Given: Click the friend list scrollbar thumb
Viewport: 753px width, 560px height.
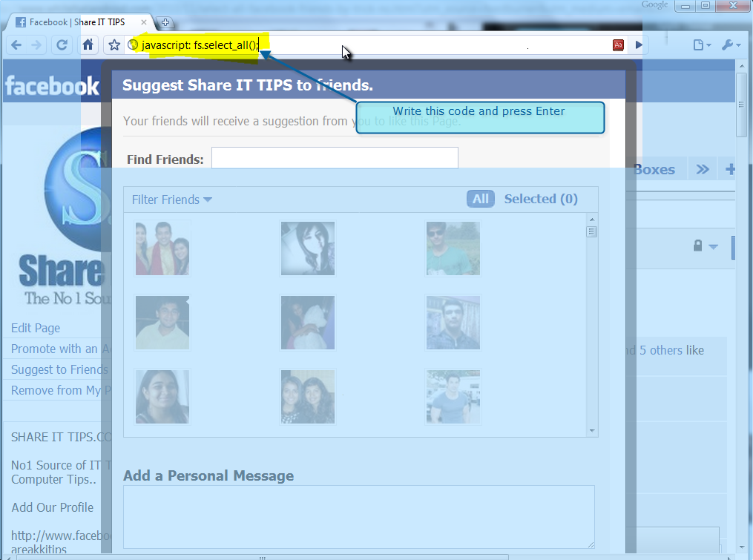Looking at the screenshot, I should (x=592, y=232).
